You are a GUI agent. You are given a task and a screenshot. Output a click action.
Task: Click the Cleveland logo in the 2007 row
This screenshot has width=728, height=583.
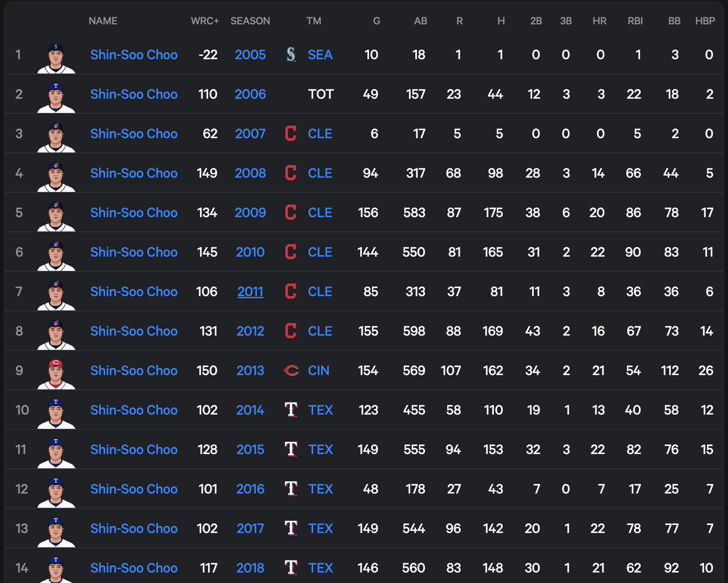coord(290,134)
